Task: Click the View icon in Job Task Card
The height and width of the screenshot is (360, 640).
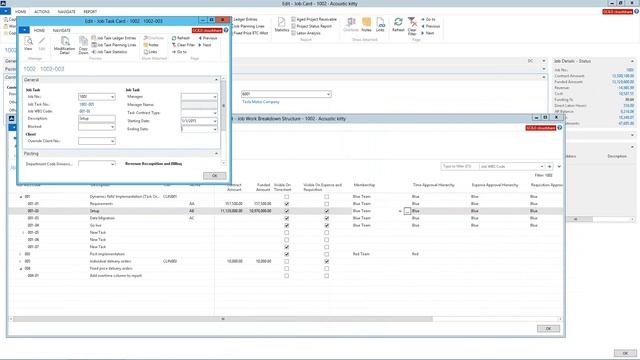Action: (28, 43)
